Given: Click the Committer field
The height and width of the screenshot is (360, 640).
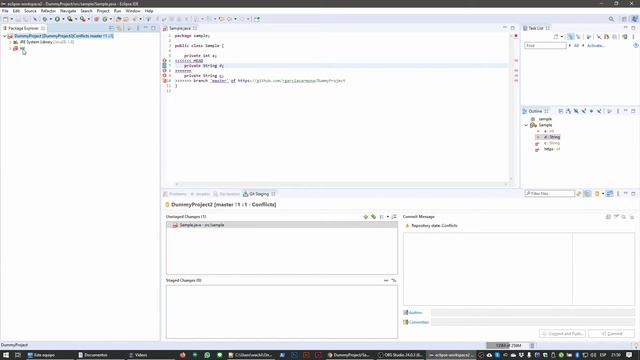Looking at the screenshot, I should (x=533, y=322).
